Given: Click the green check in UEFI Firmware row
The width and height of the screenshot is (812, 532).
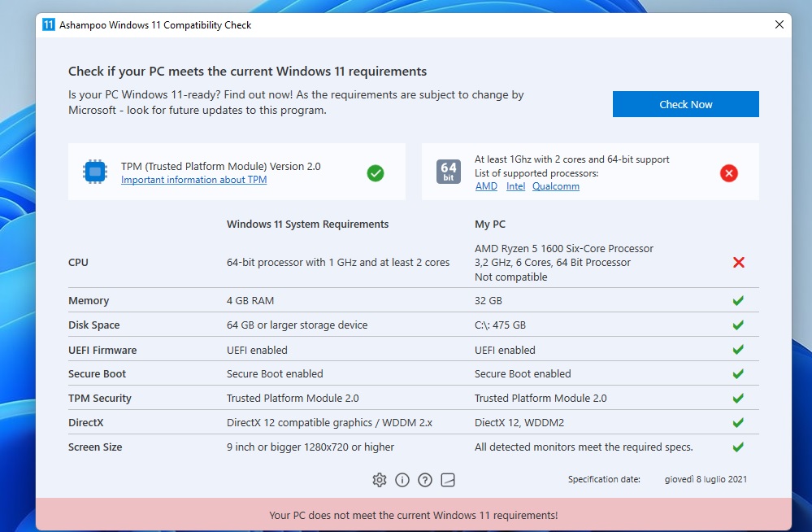Looking at the screenshot, I should 739,350.
